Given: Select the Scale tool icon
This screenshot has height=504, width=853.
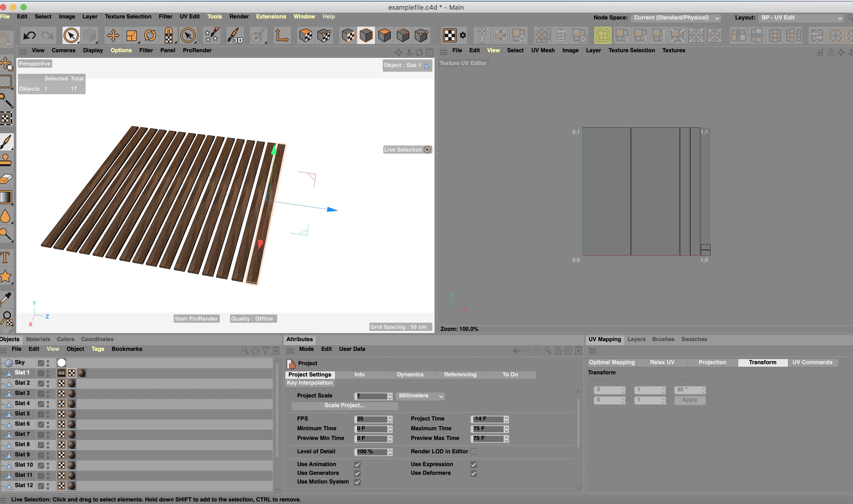Looking at the screenshot, I should pyautogui.click(x=131, y=35).
